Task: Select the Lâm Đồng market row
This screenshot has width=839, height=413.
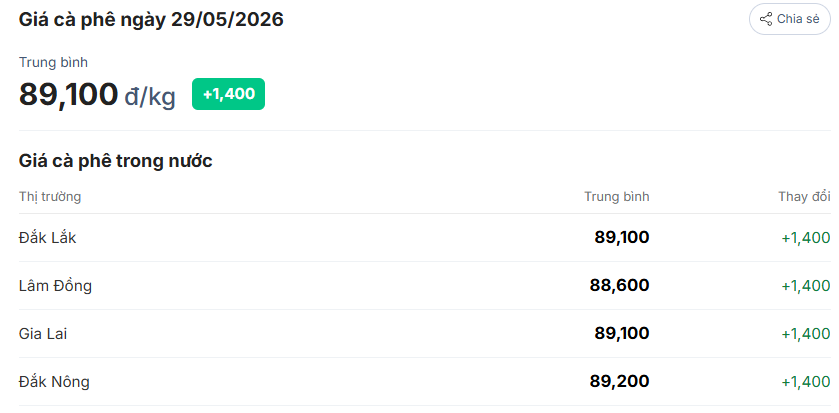Action: pyautogui.click(x=425, y=286)
